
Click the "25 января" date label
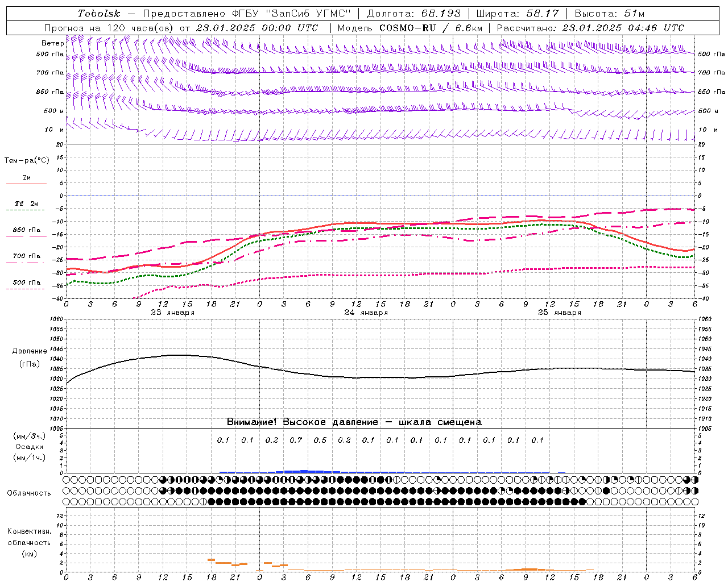coord(560,313)
